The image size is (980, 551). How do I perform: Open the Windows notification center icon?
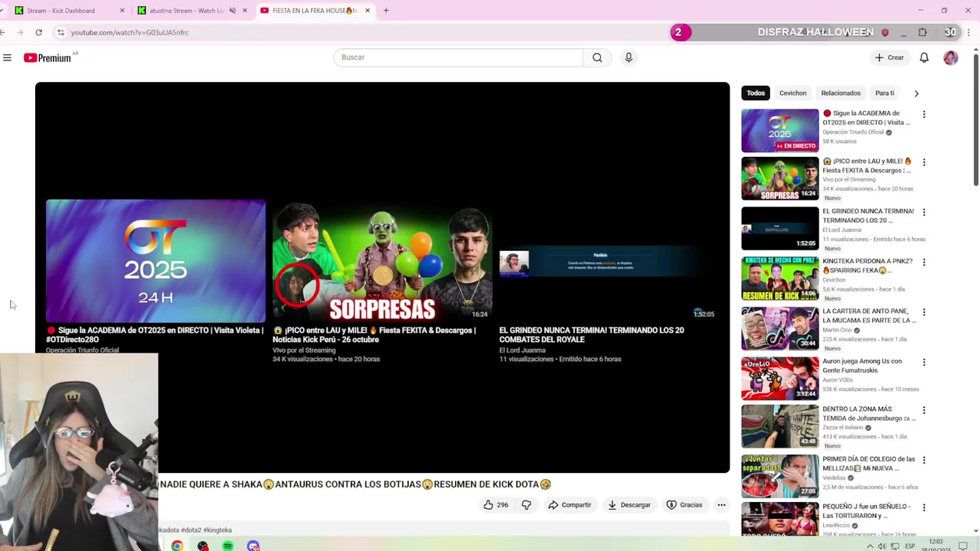[x=963, y=546]
